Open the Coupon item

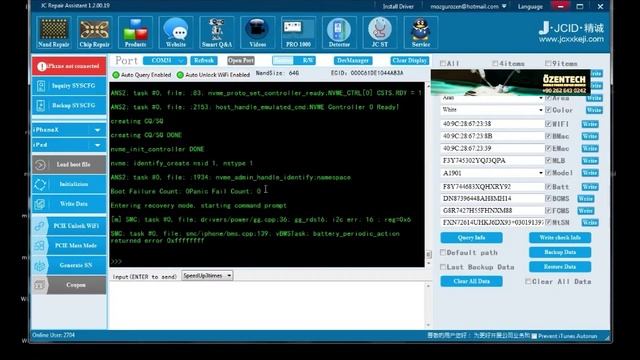(69, 285)
